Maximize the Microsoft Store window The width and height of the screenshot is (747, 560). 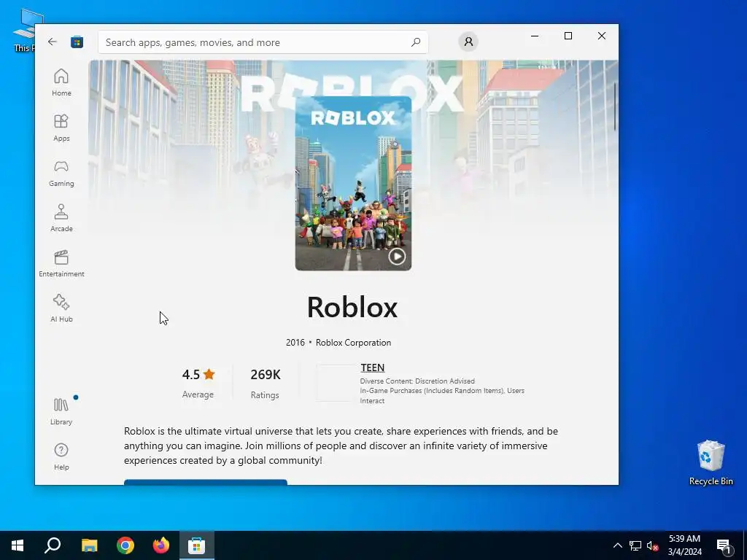(x=568, y=36)
